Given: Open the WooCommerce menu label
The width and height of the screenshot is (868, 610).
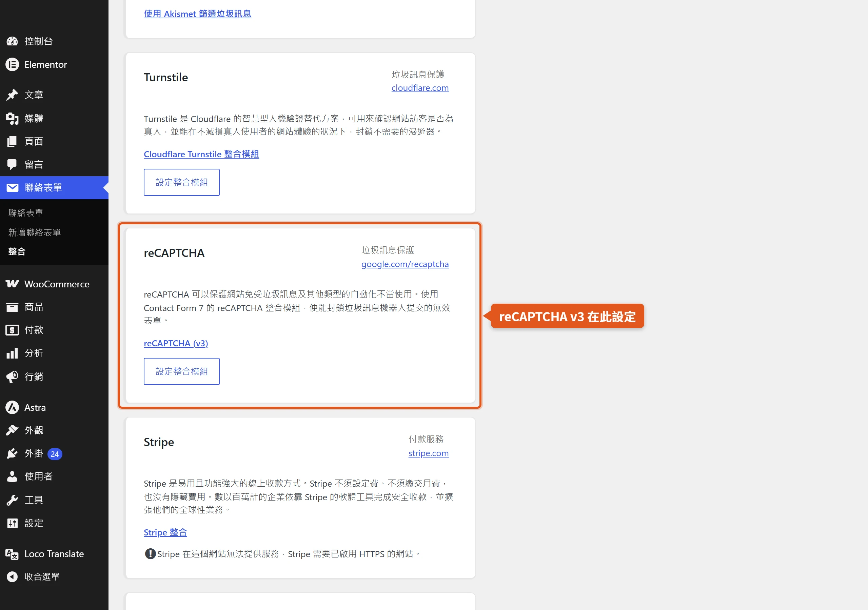Looking at the screenshot, I should pos(57,284).
